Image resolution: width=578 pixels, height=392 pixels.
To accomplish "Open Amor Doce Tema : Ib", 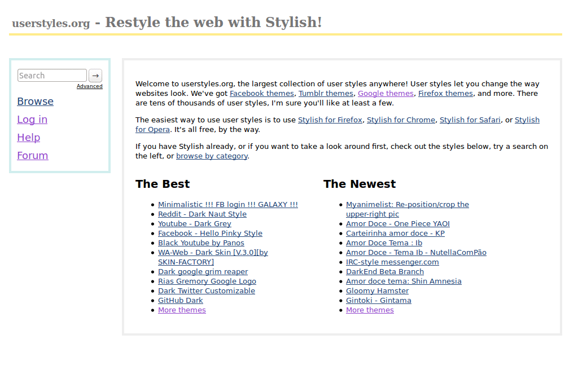I will click(384, 243).
